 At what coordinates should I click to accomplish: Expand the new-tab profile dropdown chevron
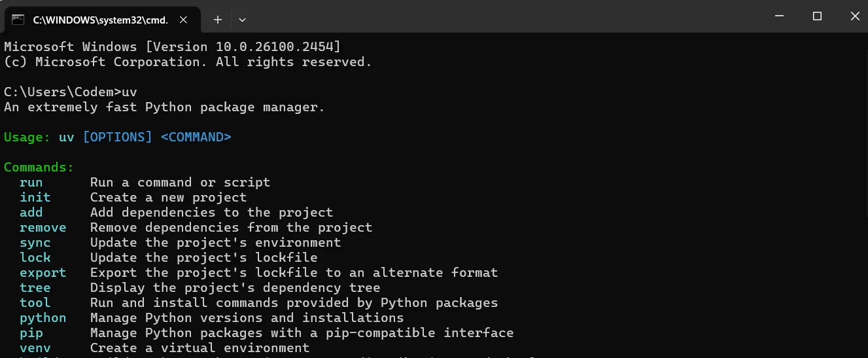click(242, 20)
